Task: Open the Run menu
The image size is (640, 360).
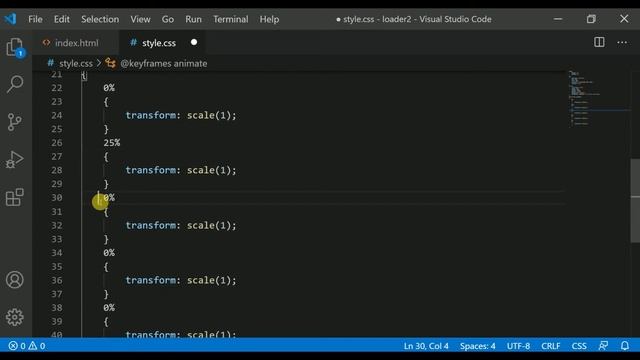Action: (x=193, y=19)
